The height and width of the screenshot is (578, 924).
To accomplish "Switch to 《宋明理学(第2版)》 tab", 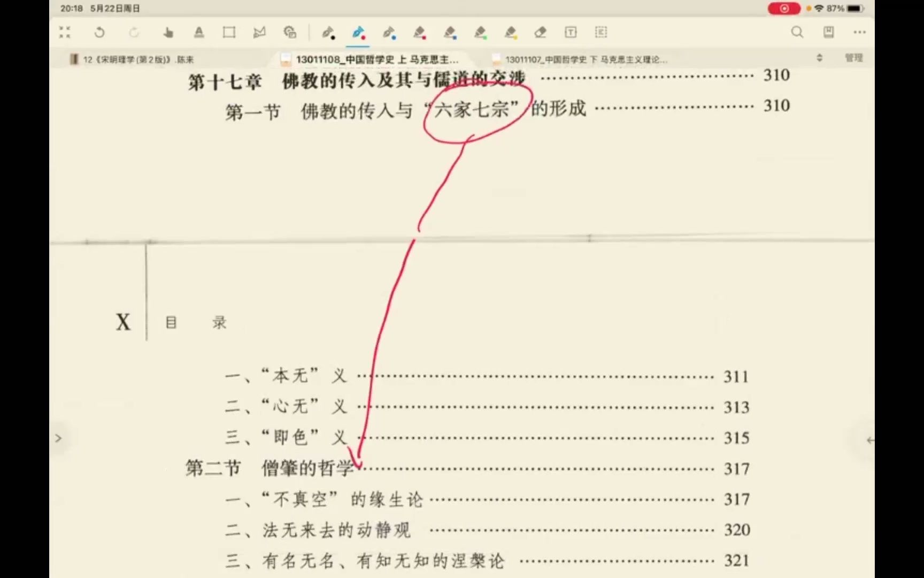I will 132,59.
